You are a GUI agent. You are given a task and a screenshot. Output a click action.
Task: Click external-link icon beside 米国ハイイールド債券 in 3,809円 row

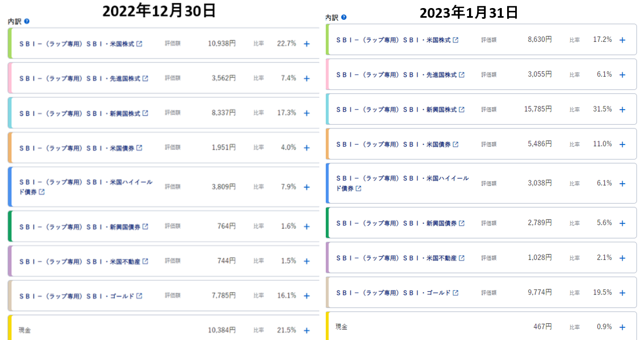click(x=42, y=192)
